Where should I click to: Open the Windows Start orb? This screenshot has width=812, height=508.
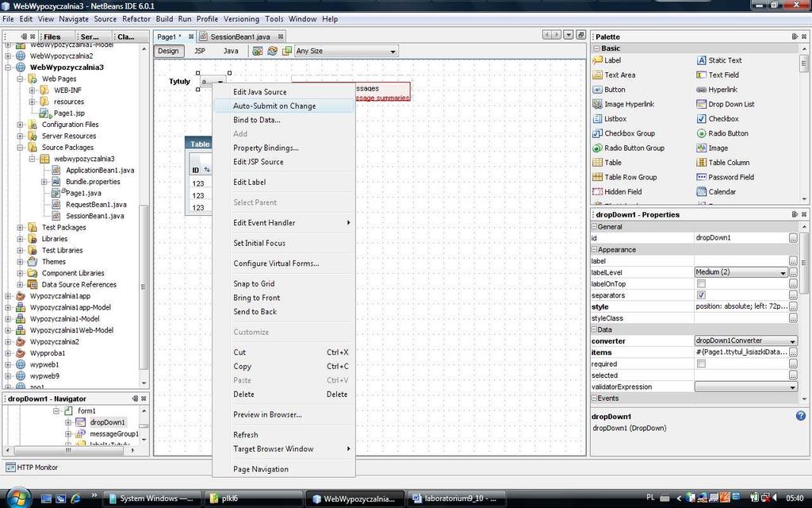(19, 498)
